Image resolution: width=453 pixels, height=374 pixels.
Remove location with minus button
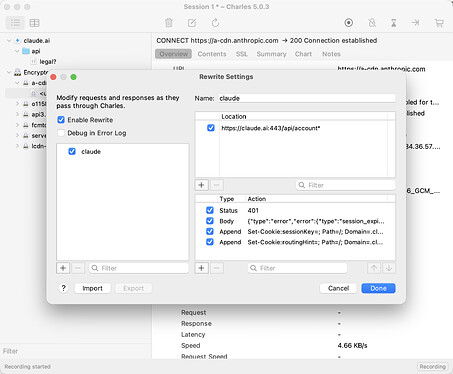pyautogui.click(x=217, y=185)
